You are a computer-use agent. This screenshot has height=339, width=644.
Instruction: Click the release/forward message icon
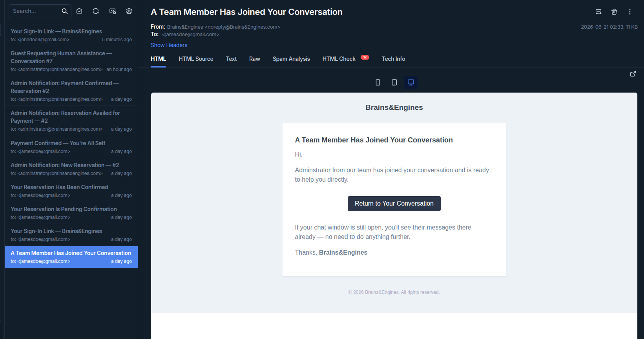coord(598,12)
